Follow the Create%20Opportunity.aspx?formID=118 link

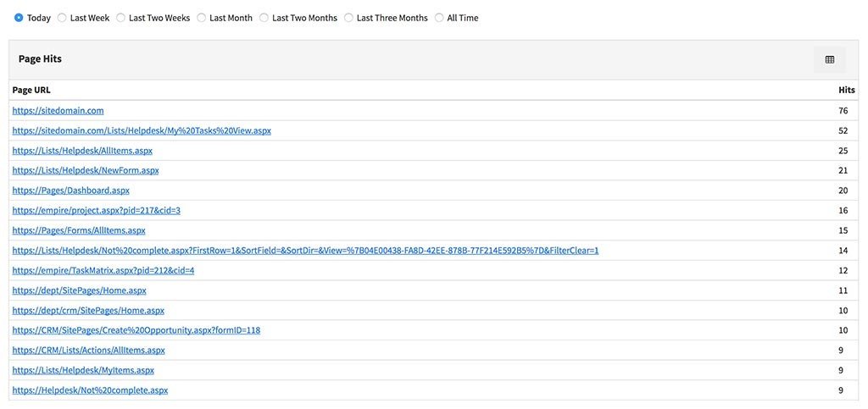[136, 330]
